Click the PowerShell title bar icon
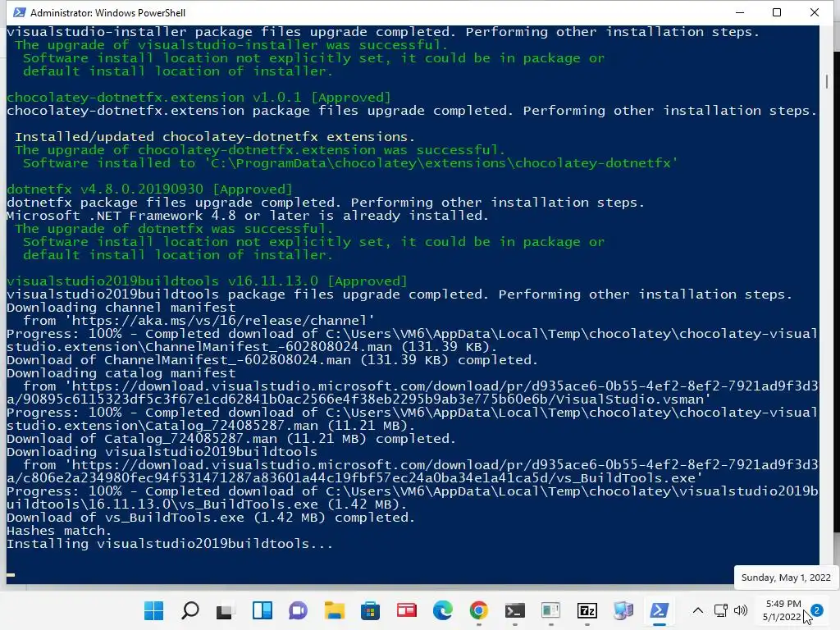Viewport: 840px width, 630px height. pos(20,12)
